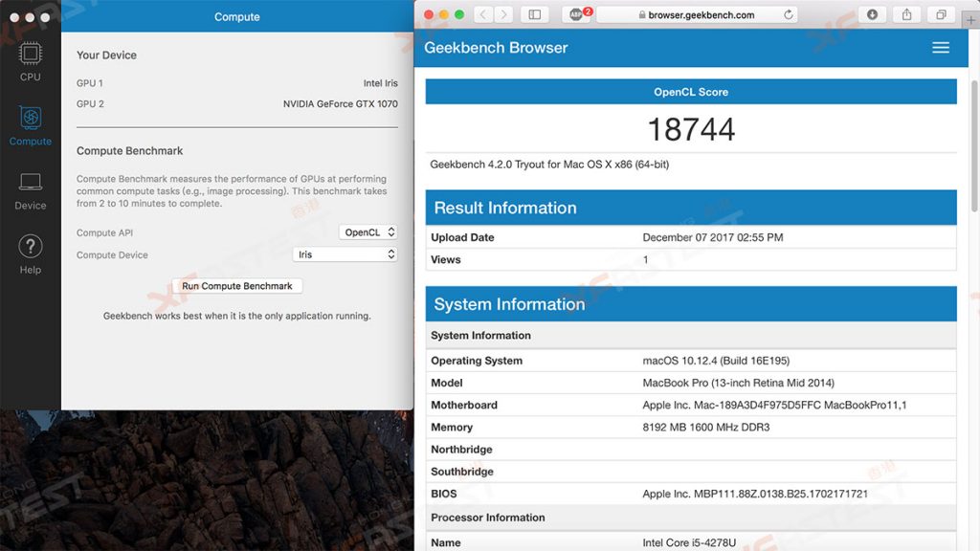This screenshot has width=980, height=551.
Task: Click the Intel Iris GPU 1 value
Action: tap(380, 83)
